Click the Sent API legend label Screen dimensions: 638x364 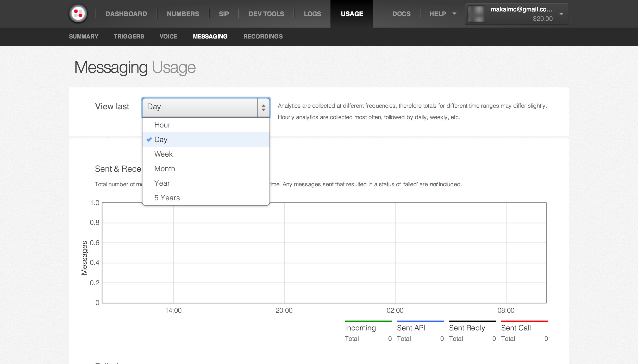point(411,328)
